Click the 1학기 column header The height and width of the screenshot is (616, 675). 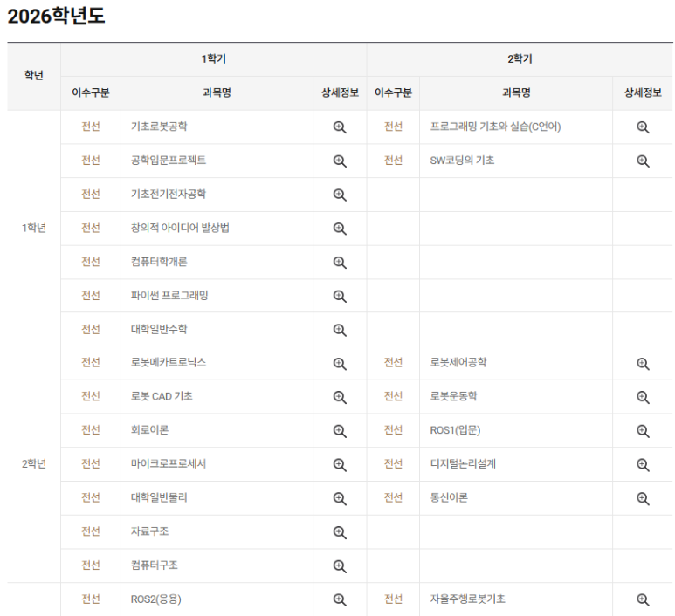point(214,59)
